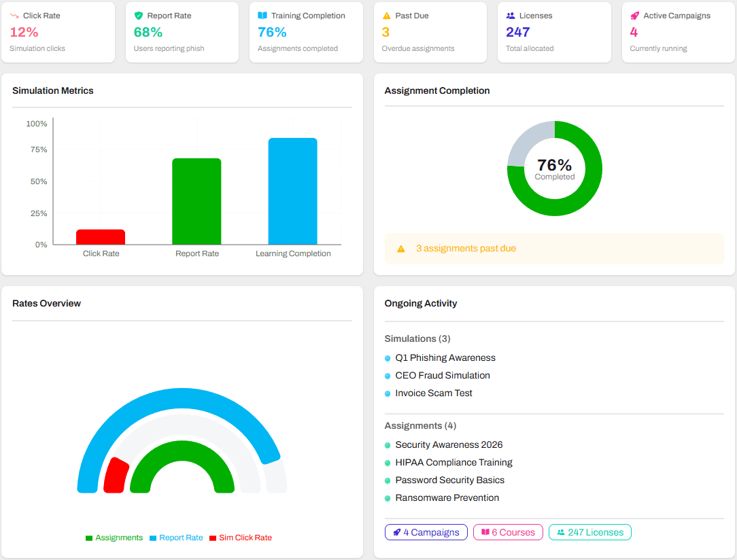Screen dimensions: 737x560
Task: Open the 6 Courses button
Action: click(508, 532)
